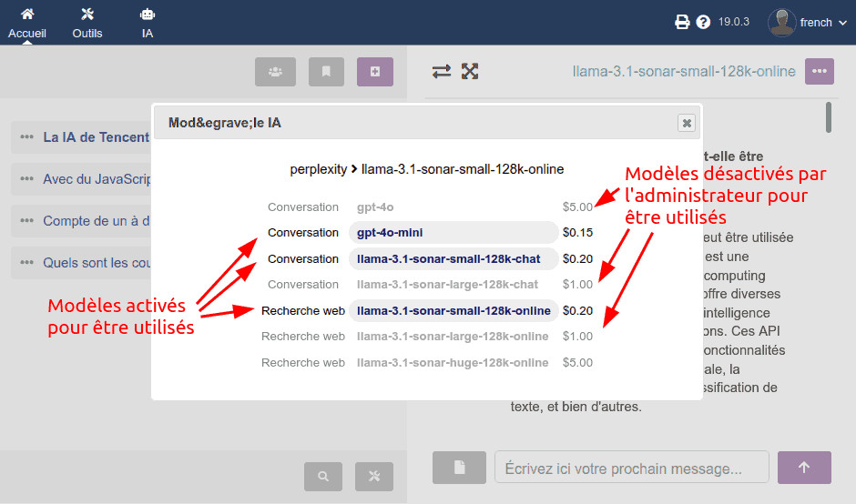Open the Accueil home tab
The width and height of the screenshot is (856, 504).
26,23
